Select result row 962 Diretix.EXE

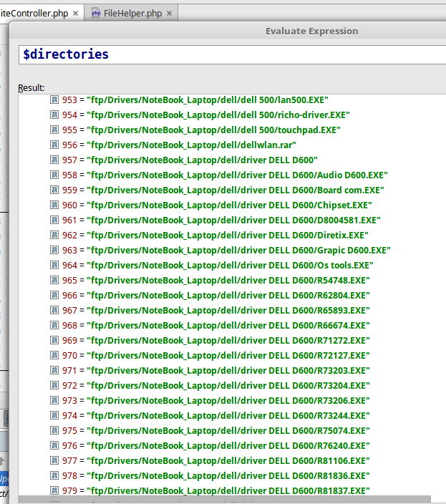click(209, 236)
